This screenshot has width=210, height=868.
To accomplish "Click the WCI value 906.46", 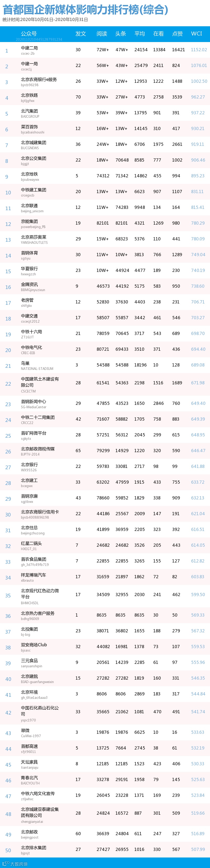I will click(x=198, y=160).
